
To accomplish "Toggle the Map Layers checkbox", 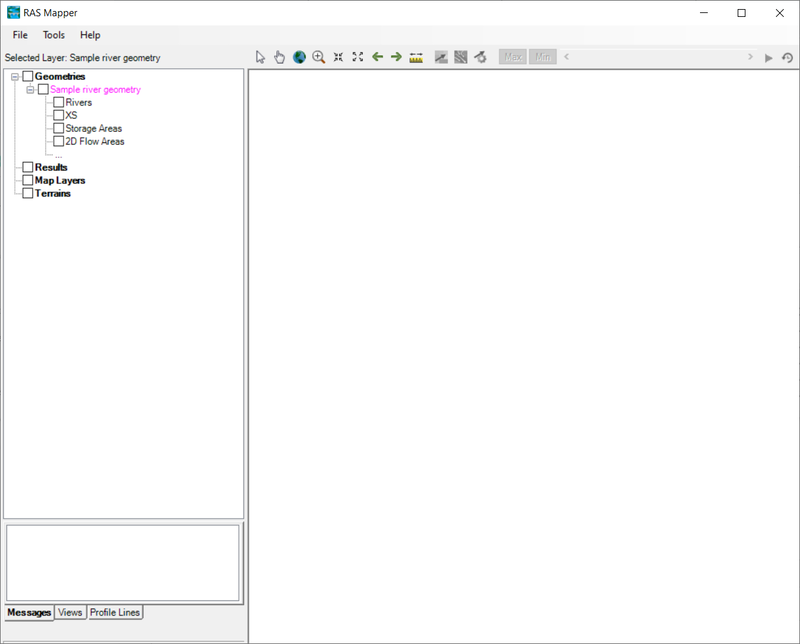I will coord(28,180).
